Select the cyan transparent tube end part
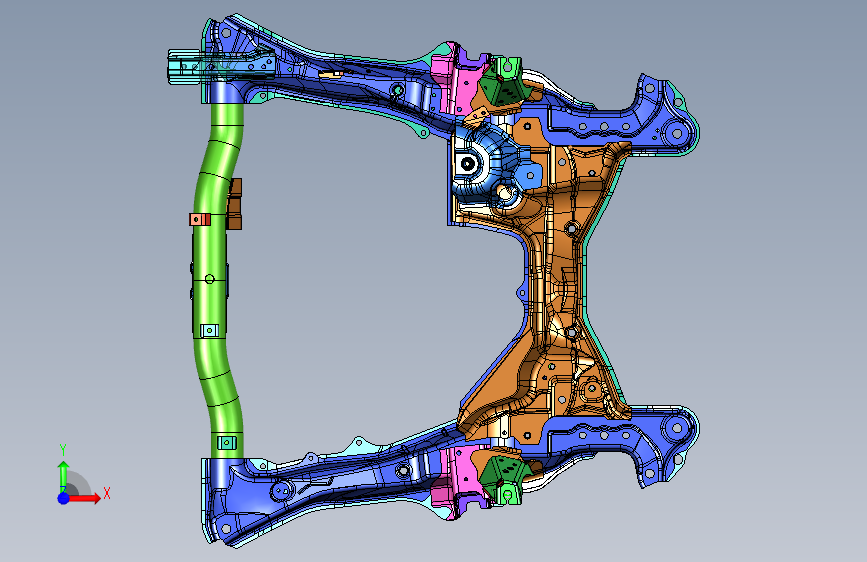Image resolution: width=867 pixels, height=562 pixels. (x=221, y=66)
